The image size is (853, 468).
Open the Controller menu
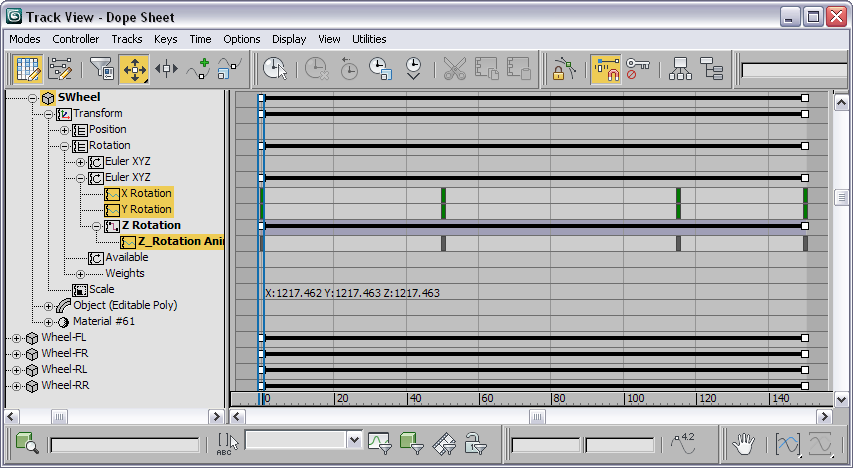76,39
